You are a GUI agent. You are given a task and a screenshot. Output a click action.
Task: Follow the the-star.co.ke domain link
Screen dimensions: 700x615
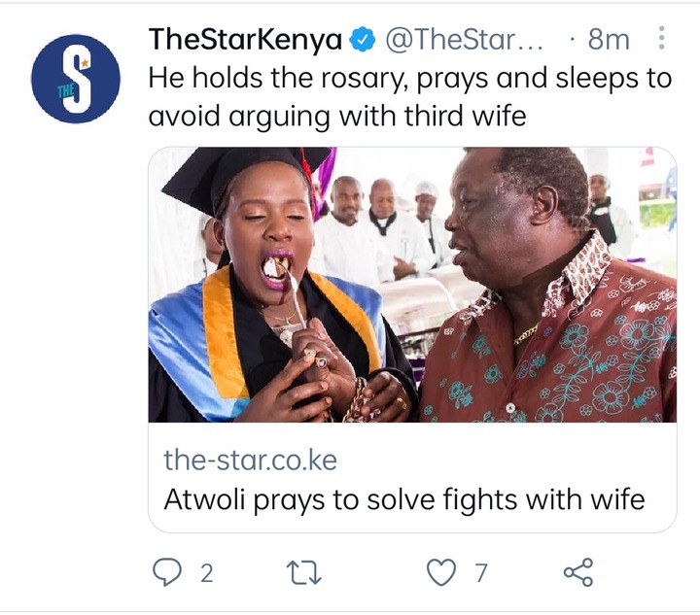(x=250, y=460)
